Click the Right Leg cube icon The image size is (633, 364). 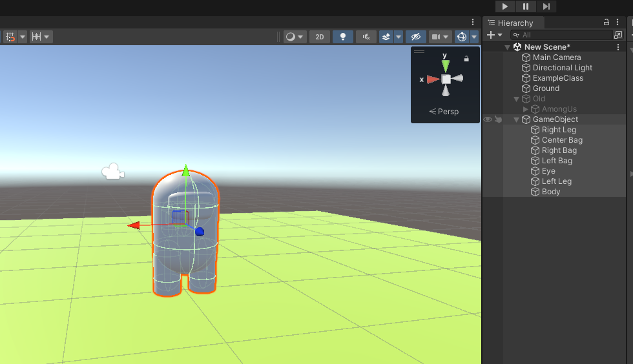[x=535, y=130]
